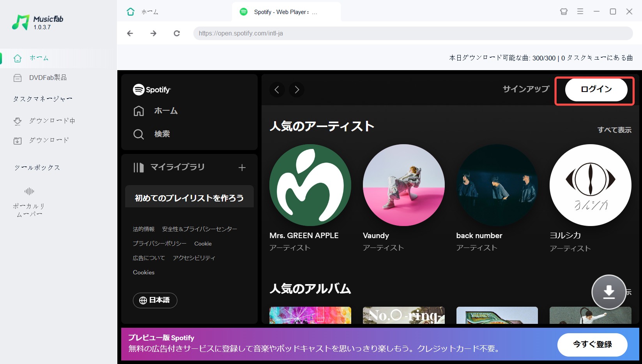Click the 人気のアルバム heading
This screenshot has width=642, height=364.
[x=310, y=289]
